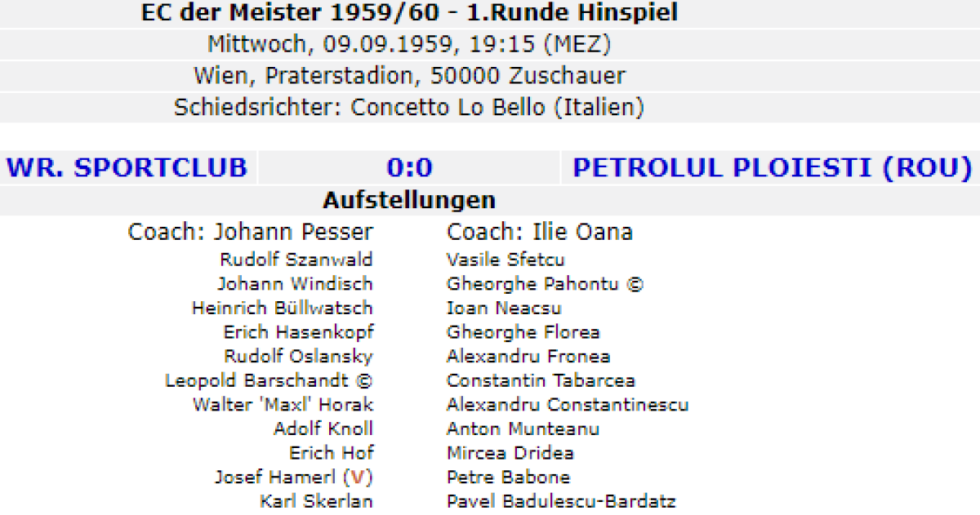Open the PETROLUL PLOIESTI (ROU) team link

click(772, 167)
